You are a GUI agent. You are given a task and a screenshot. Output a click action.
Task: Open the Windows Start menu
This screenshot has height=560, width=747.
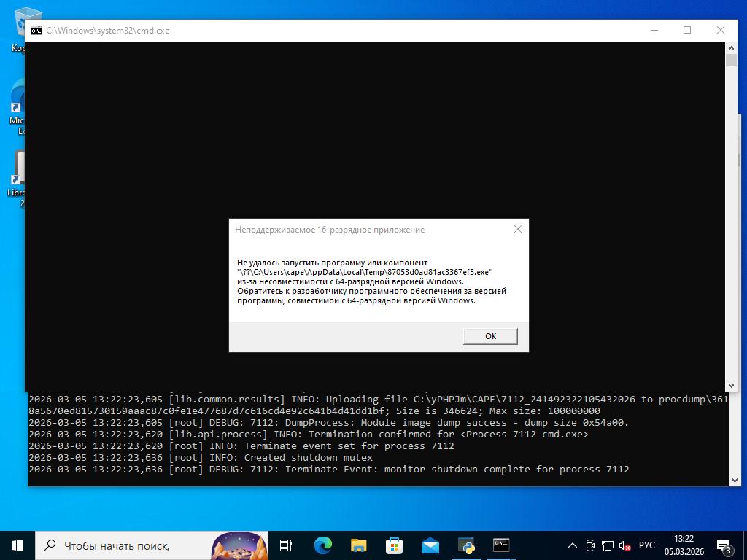(18, 545)
